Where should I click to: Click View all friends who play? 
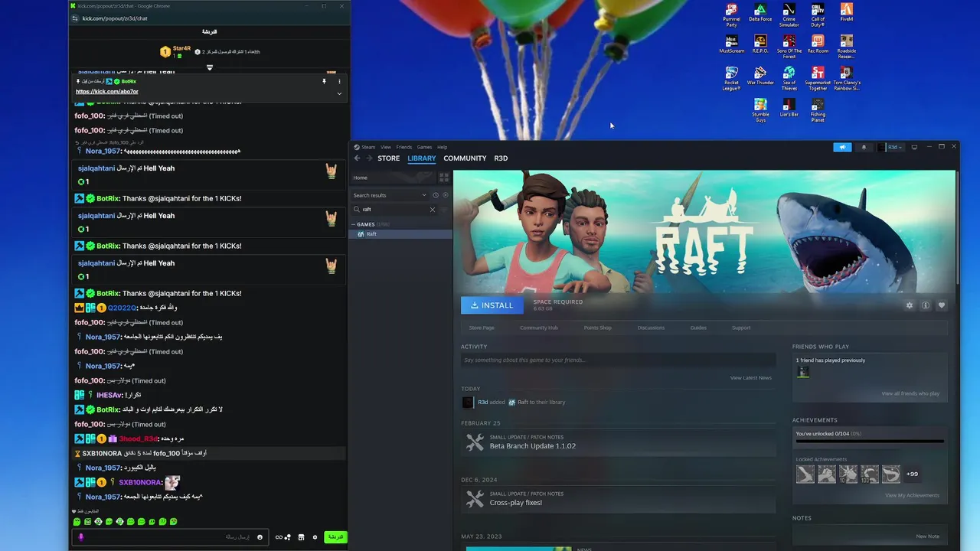(910, 393)
